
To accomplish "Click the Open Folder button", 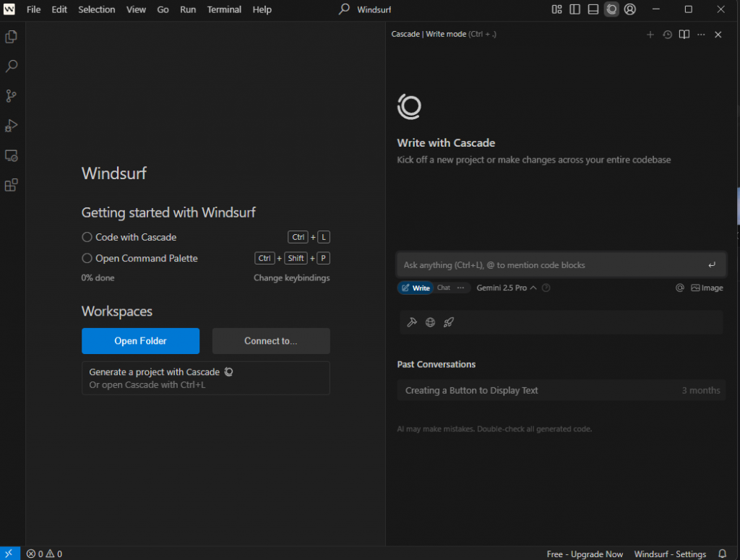I will point(140,341).
